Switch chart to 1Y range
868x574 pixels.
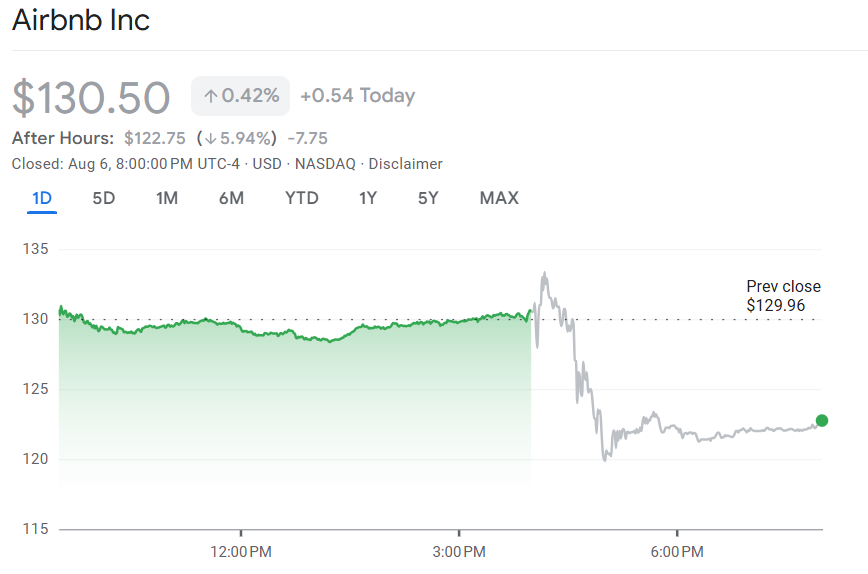tap(368, 198)
